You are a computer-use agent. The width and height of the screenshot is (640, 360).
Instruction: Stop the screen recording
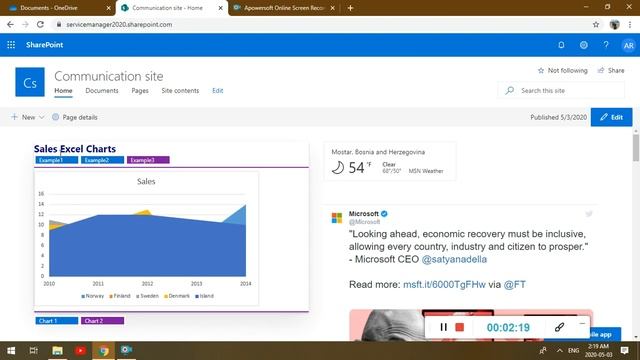(460, 327)
